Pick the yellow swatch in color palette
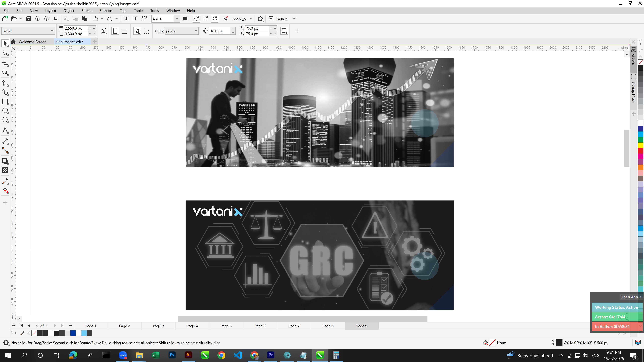Viewport: 644px width, 362px height. pyautogui.click(x=640, y=145)
